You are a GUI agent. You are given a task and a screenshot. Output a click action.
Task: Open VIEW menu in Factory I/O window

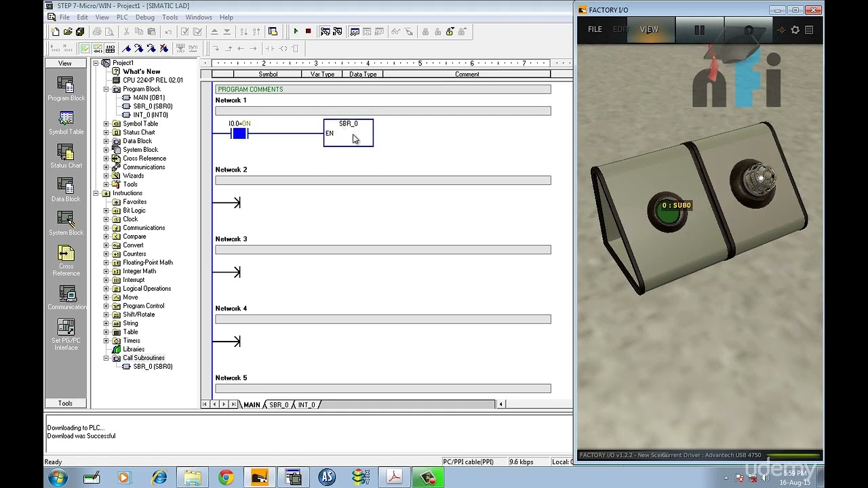pyautogui.click(x=649, y=29)
